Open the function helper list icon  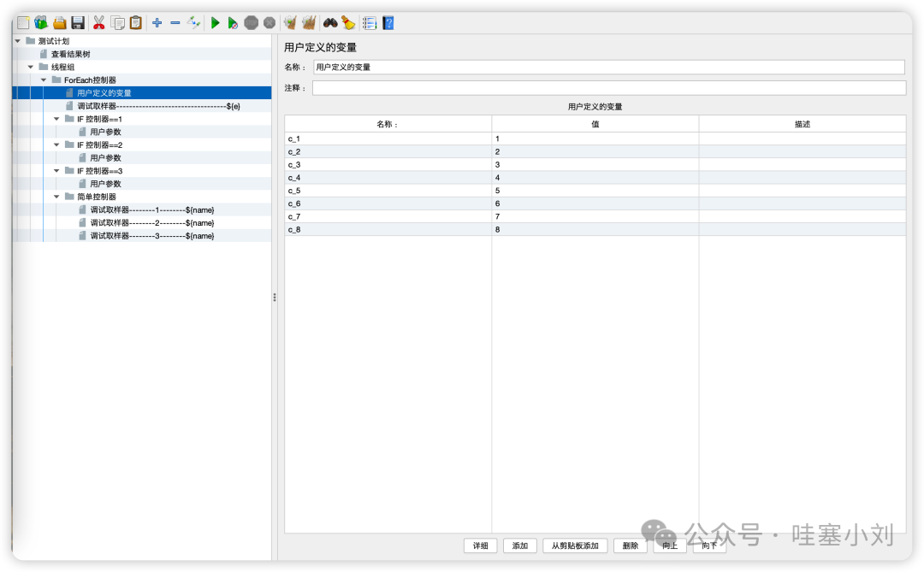pyautogui.click(x=370, y=23)
